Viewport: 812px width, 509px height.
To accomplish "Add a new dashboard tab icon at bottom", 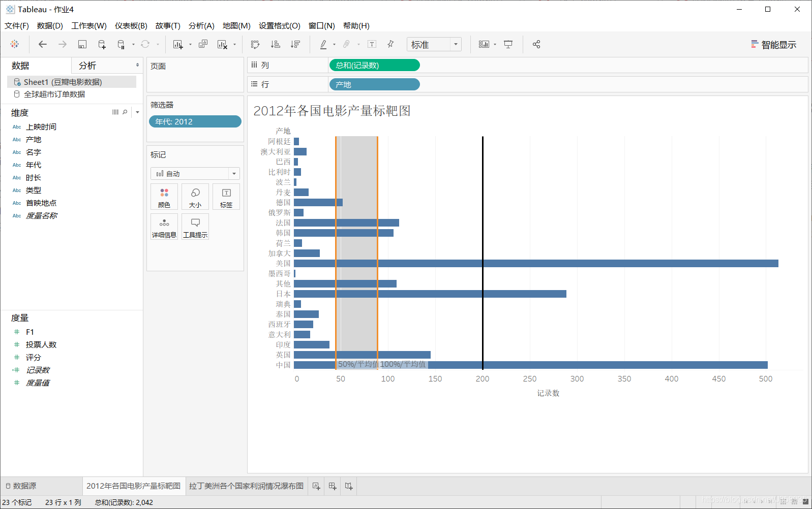I will pyautogui.click(x=333, y=486).
